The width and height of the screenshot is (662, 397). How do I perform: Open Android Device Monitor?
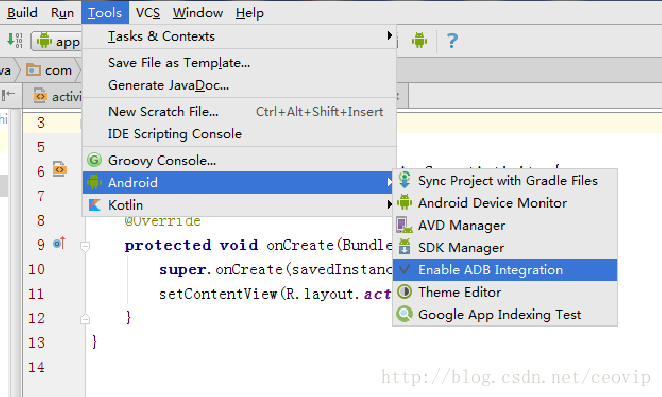coord(505,203)
